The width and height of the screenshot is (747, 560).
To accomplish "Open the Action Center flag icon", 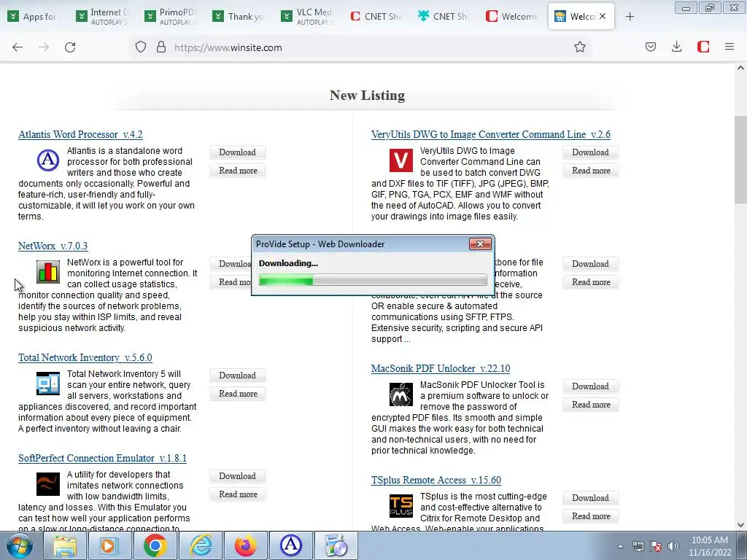I will [x=656, y=546].
